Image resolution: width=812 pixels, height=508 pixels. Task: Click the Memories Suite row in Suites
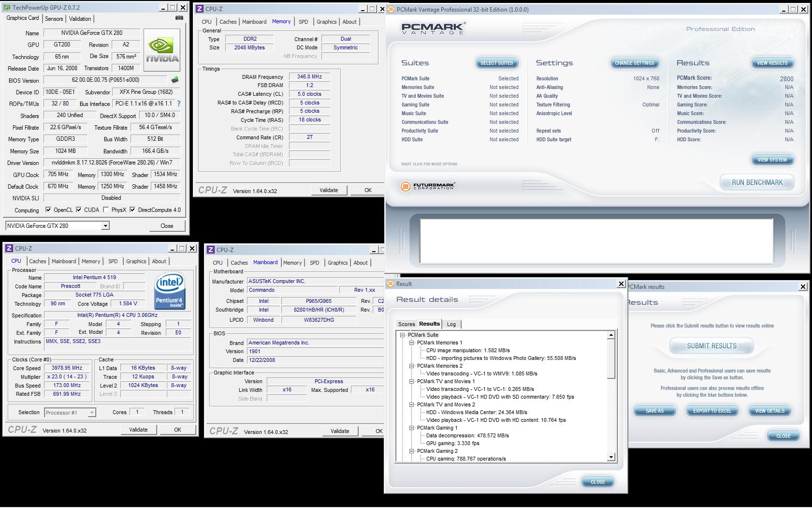[x=460, y=87]
